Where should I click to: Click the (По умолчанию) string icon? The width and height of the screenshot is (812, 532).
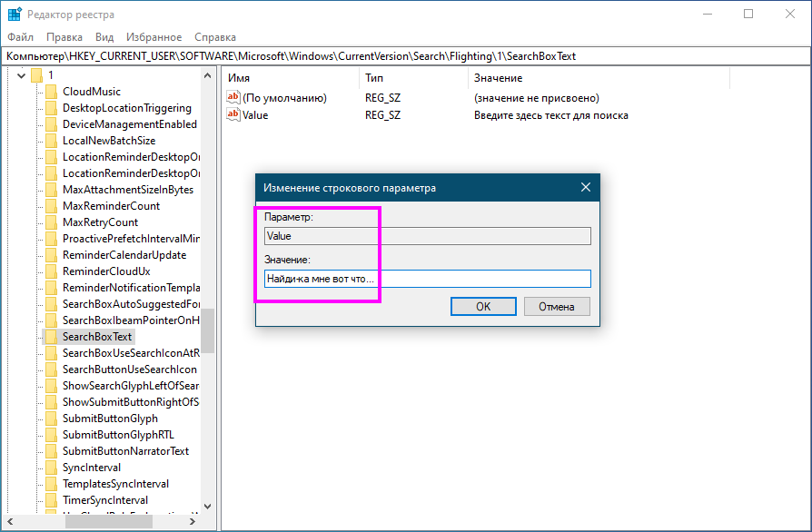pos(233,97)
